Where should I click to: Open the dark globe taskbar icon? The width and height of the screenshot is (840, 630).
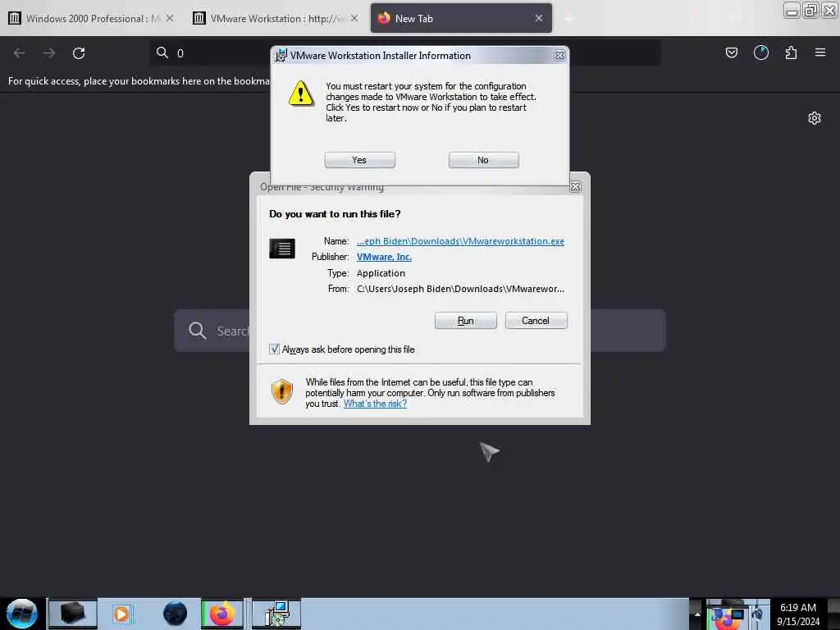click(175, 614)
